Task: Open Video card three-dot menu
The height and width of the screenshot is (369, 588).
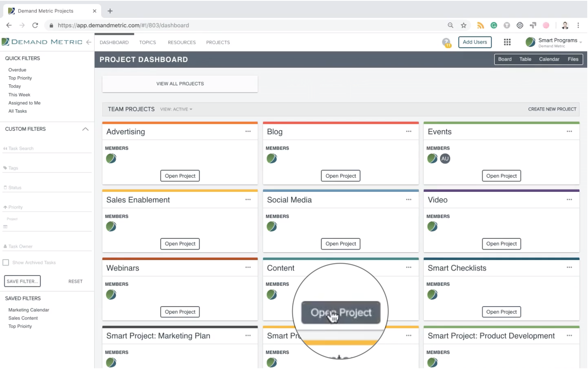Action: tap(569, 200)
